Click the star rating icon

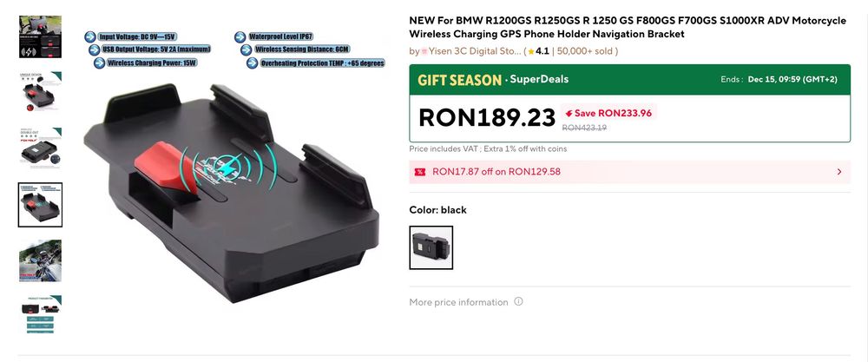(531, 52)
